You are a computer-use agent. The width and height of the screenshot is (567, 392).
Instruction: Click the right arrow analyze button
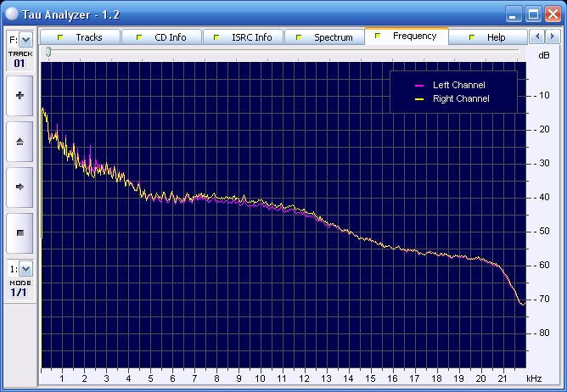click(x=20, y=186)
